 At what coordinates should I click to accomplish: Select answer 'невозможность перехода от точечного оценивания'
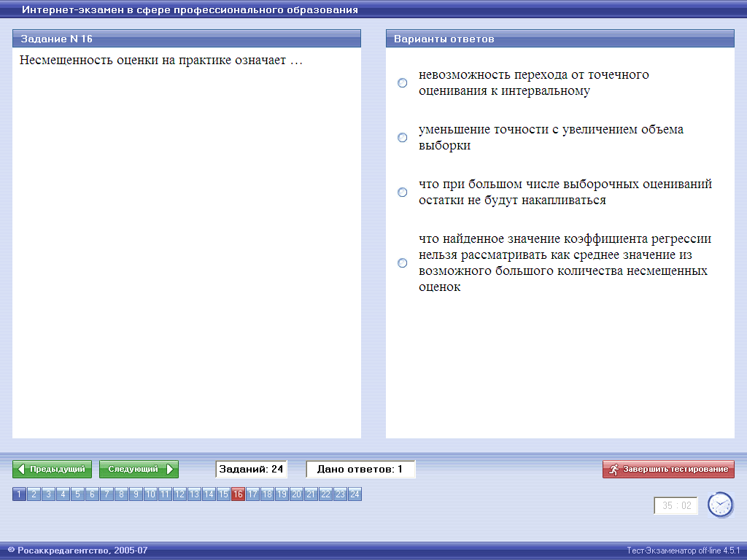pyautogui.click(x=403, y=83)
